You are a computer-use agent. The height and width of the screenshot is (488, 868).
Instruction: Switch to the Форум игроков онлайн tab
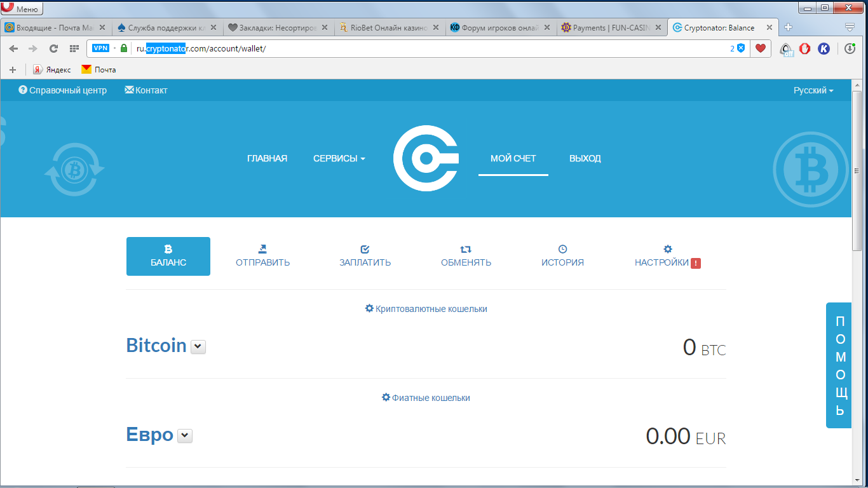pyautogui.click(x=500, y=28)
